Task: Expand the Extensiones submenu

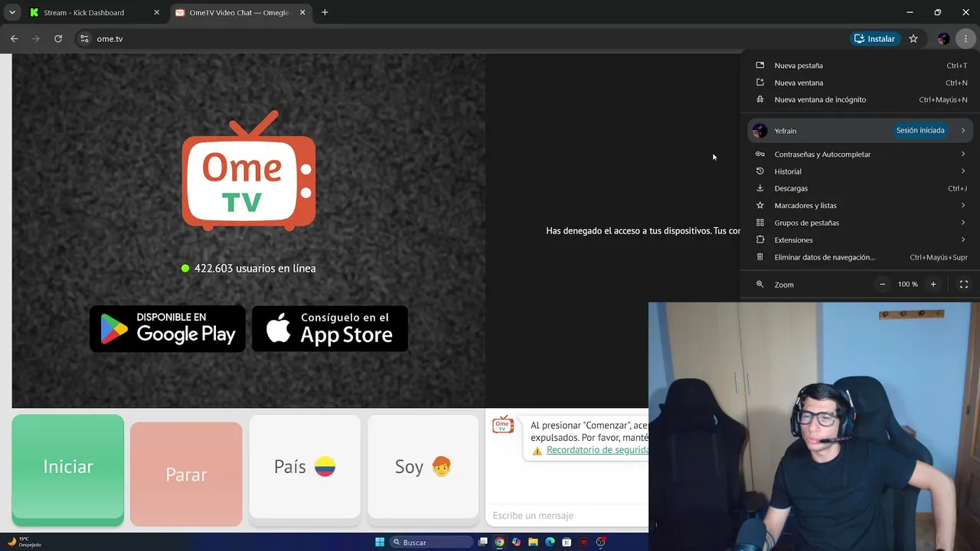Action: tap(861, 240)
